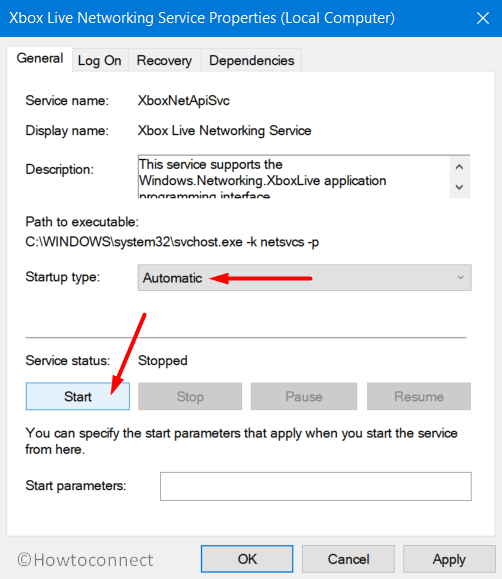Image resolution: width=502 pixels, height=579 pixels.
Task: Click the greyed-out Pause button
Action: coord(304,397)
